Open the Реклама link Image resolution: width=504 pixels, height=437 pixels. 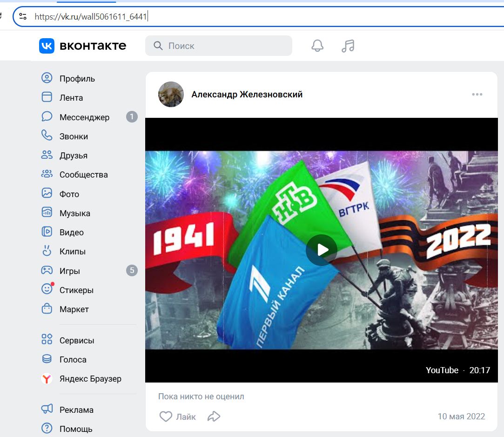[76, 410]
